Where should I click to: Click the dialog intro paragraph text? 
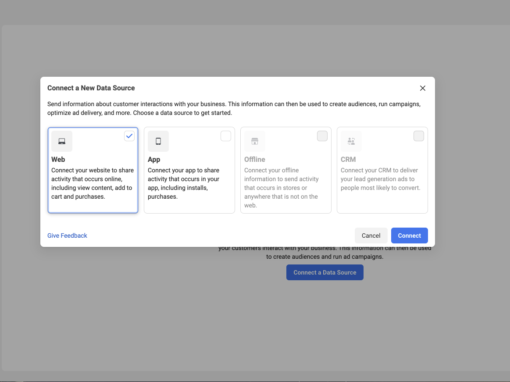tap(234, 108)
